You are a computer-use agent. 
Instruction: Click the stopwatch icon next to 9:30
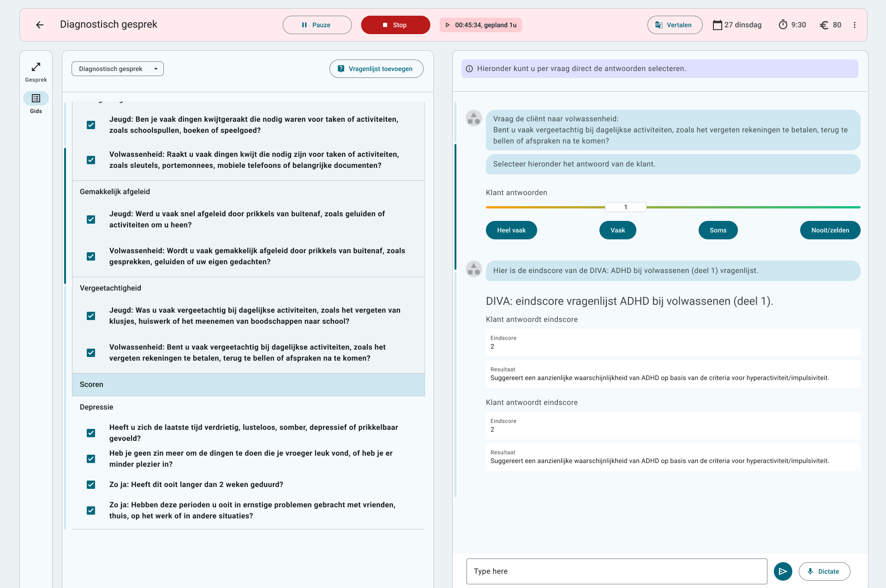[783, 25]
